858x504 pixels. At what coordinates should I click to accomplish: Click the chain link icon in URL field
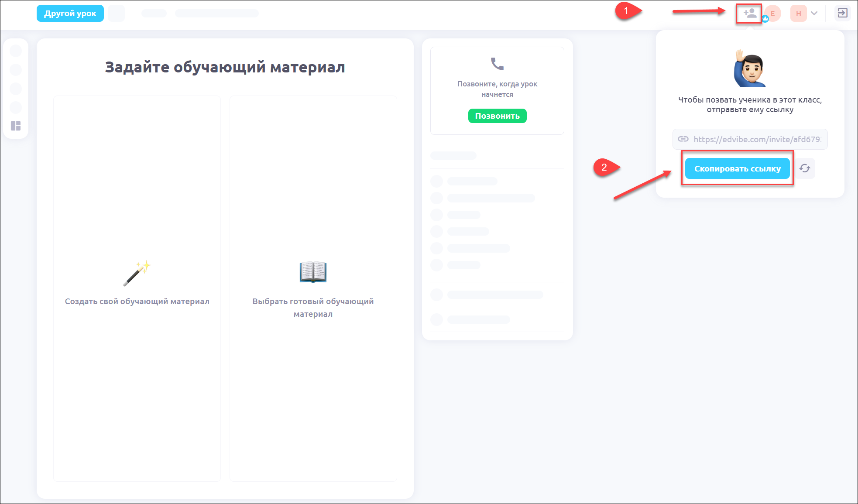(683, 139)
